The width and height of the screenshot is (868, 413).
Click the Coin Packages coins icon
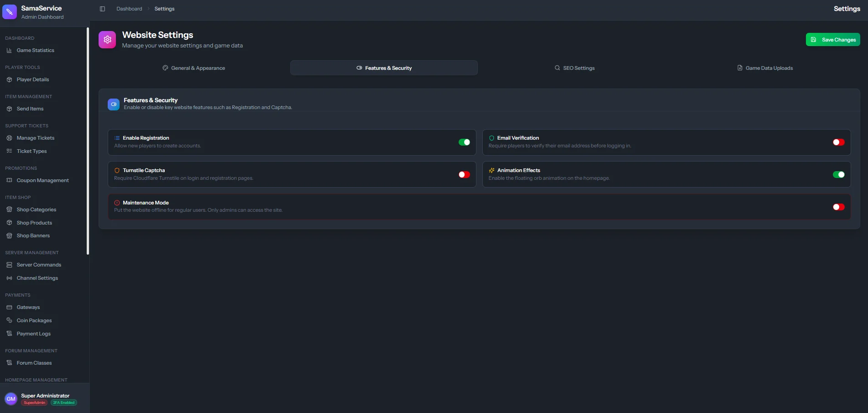[9, 320]
